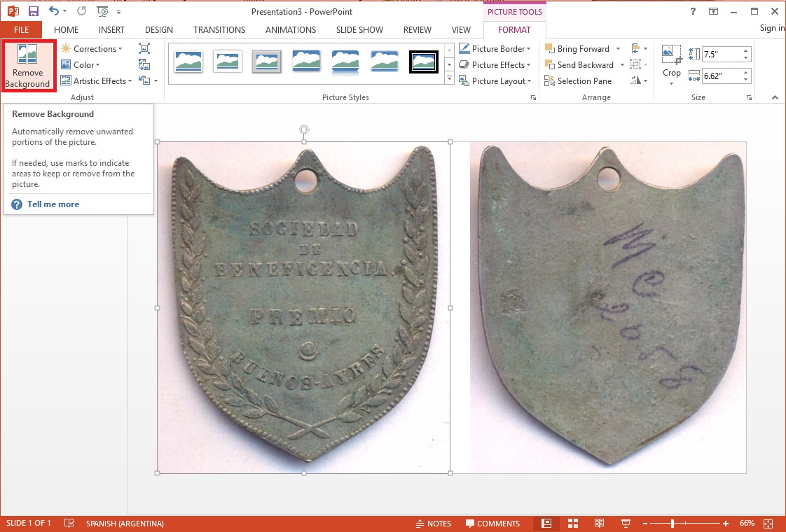Toggle the Notes pane

433,524
